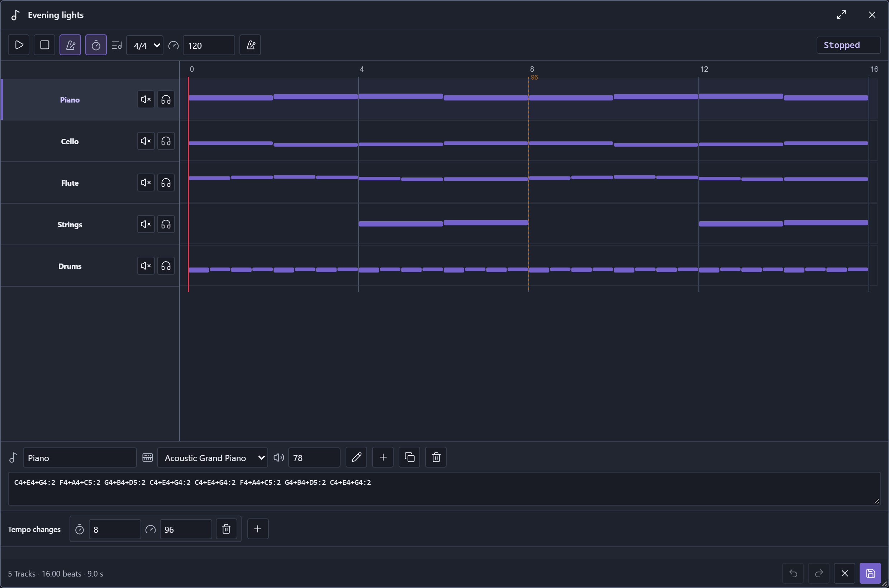Duplicate the track with copy icon
This screenshot has width=889, height=588.
click(x=409, y=457)
